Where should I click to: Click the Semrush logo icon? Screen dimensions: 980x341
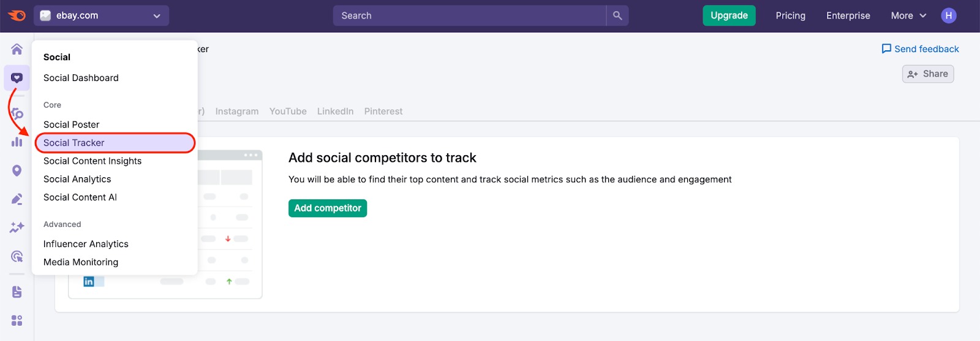coord(17,15)
